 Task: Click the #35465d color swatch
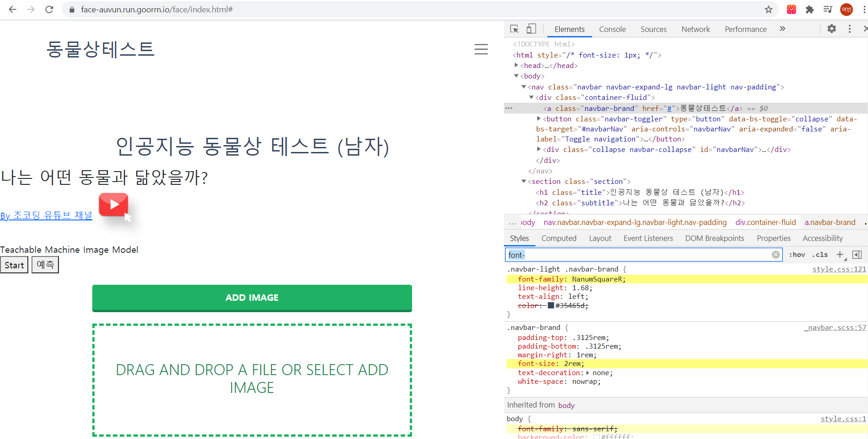(550, 305)
